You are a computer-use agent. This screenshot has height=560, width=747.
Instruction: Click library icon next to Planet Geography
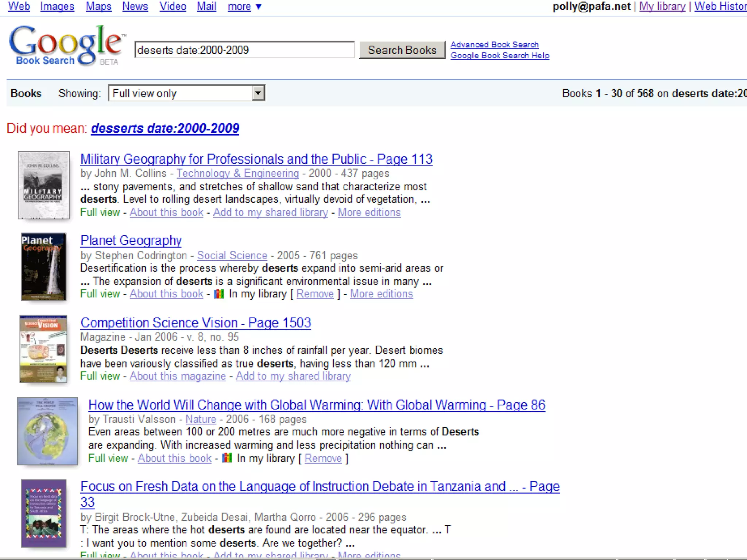(x=218, y=294)
